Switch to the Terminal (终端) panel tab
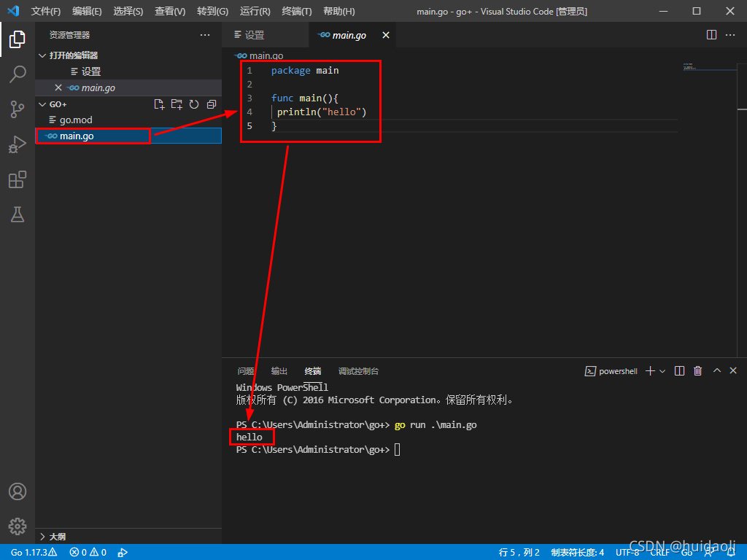747x560 pixels. (313, 371)
